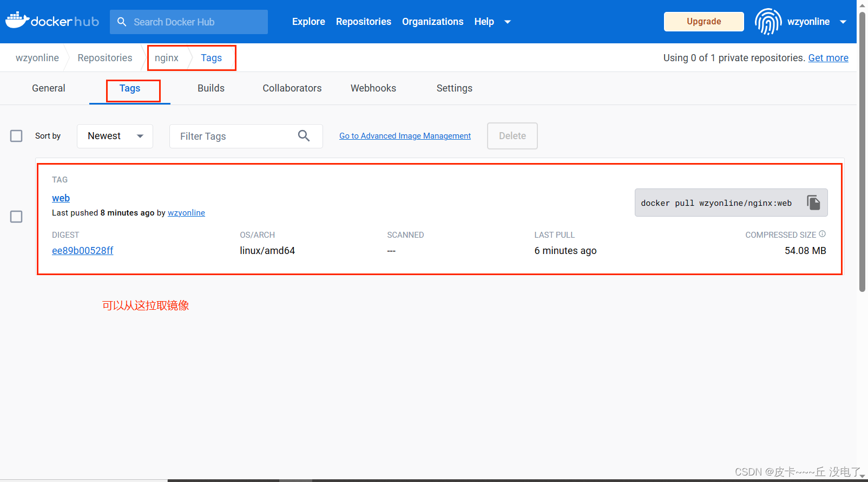
Task: Click the search magnifier icon in header
Action: click(122, 22)
